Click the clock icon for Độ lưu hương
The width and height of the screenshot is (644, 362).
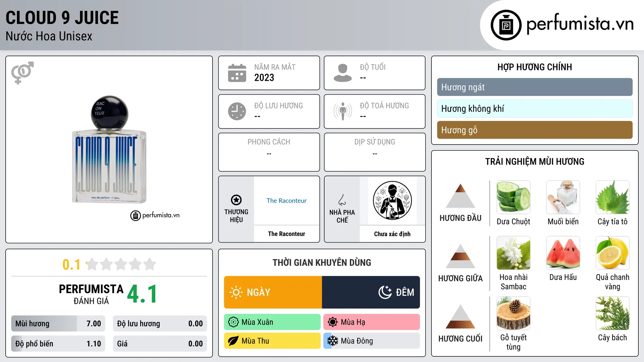[237, 111]
